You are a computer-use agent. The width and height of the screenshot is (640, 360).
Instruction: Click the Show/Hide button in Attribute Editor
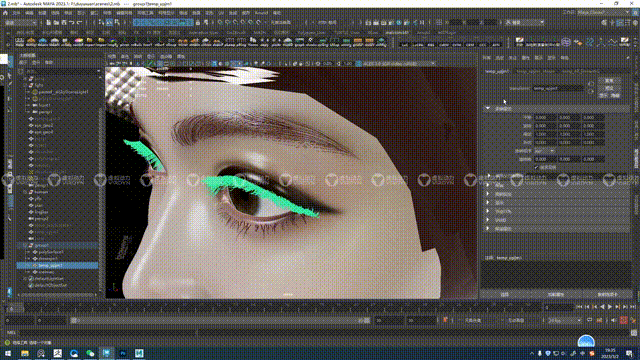609,96
